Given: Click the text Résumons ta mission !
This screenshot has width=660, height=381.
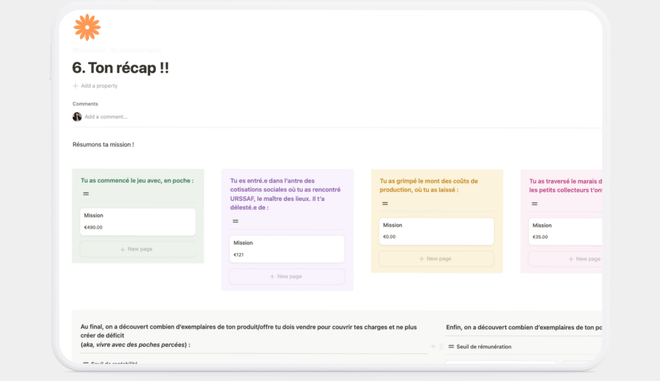Looking at the screenshot, I should coord(103,144).
